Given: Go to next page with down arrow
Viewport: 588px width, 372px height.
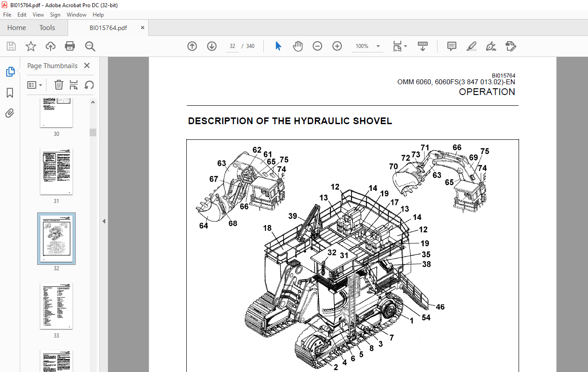Looking at the screenshot, I should point(212,46).
